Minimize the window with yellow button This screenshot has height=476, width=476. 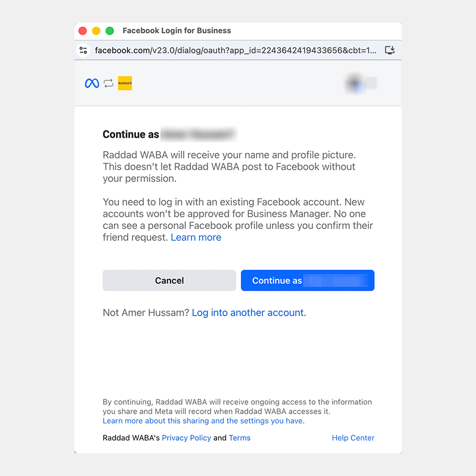pos(96,31)
